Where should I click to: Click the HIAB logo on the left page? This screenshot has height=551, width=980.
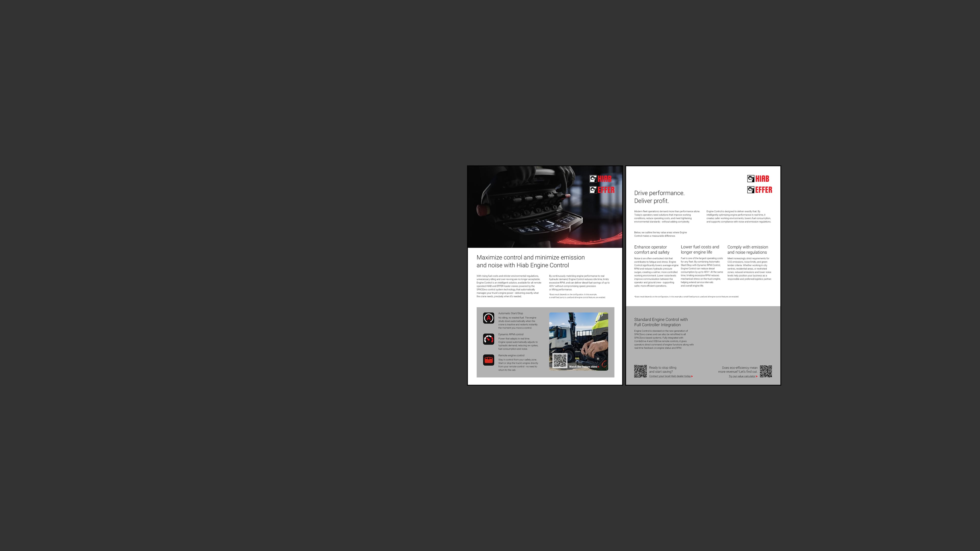[601, 179]
